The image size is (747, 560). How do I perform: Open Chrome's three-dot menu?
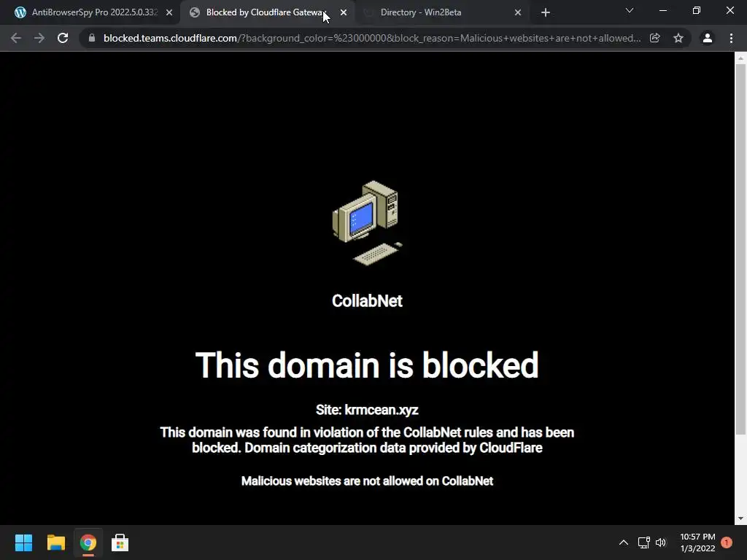(731, 38)
